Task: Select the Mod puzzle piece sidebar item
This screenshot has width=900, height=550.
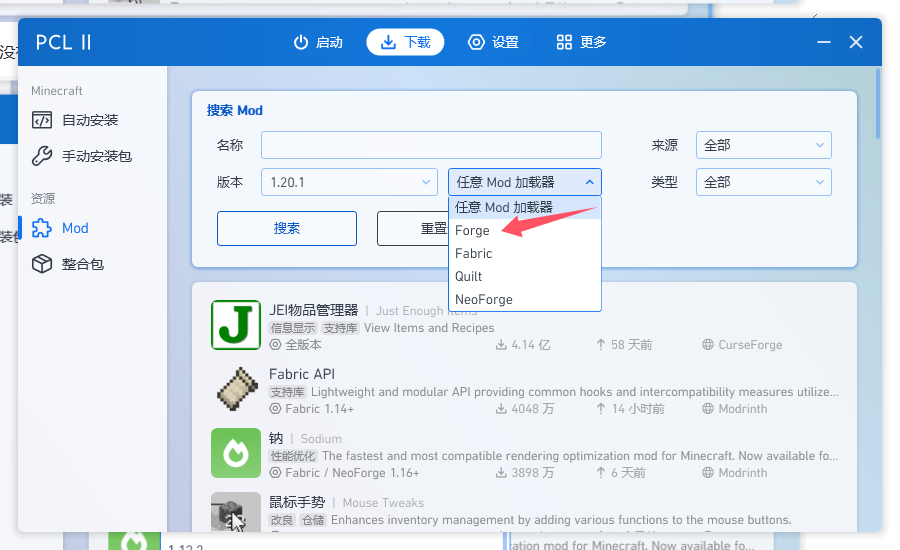Action: coord(75,228)
